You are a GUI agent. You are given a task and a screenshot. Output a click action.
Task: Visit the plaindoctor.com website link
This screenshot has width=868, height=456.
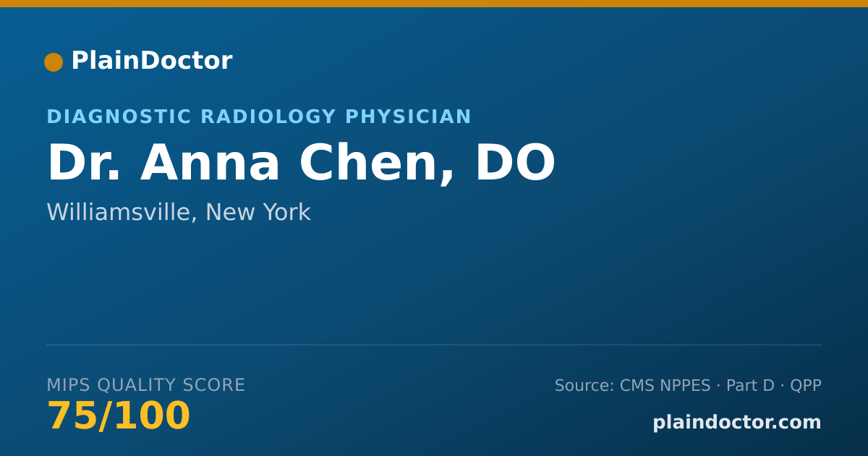737,423
